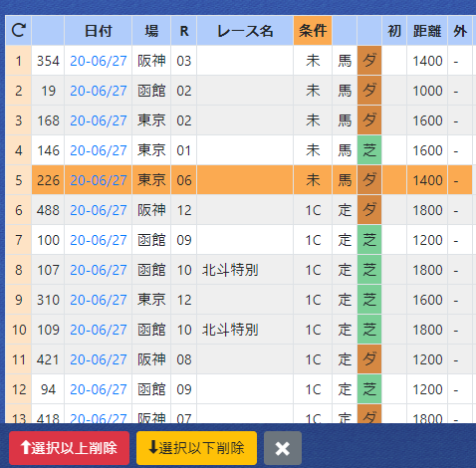
Task: Click the ID cell 310
Action: coord(48,300)
